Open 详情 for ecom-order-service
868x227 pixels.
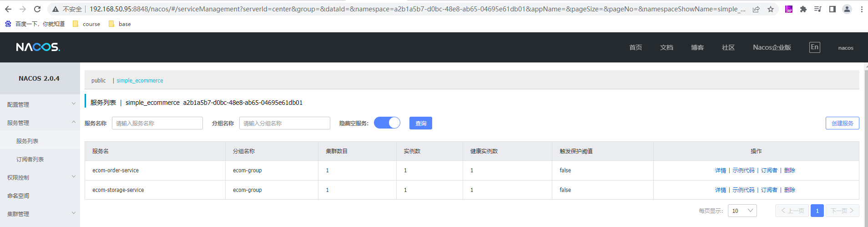[721, 170]
